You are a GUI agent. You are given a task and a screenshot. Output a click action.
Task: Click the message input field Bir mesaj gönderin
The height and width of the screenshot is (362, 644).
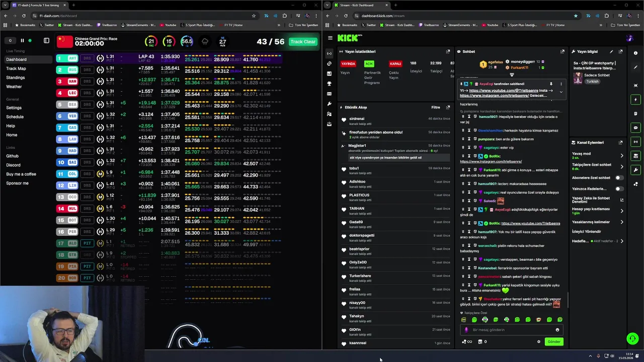(x=512, y=330)
